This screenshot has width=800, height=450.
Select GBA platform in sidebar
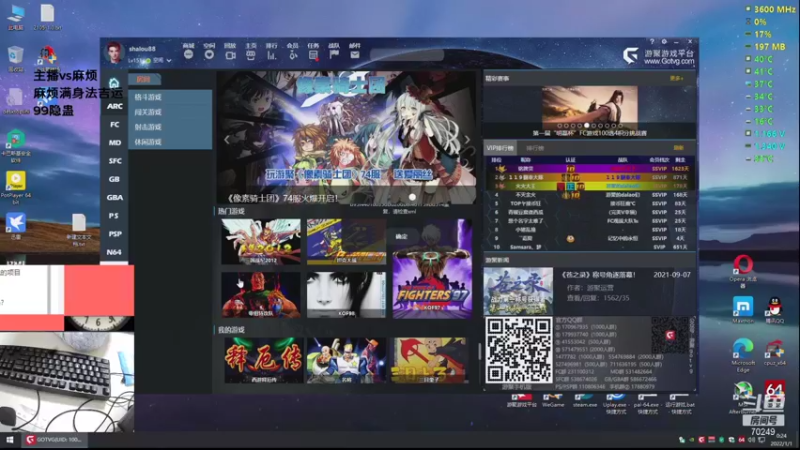(114, 197)
